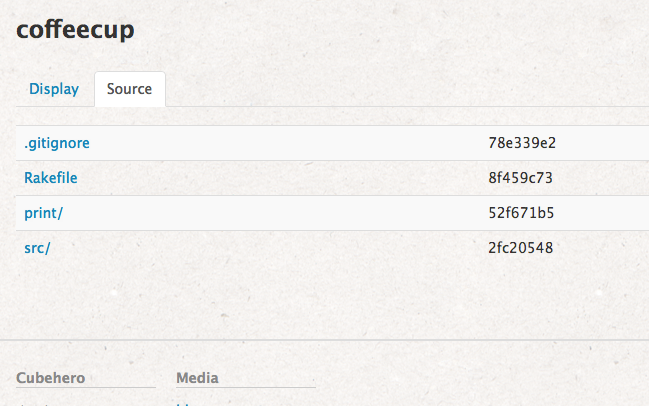The image size is (649, 406).
Task: Click commit hash 8f459c73
Action: [520, 178]
